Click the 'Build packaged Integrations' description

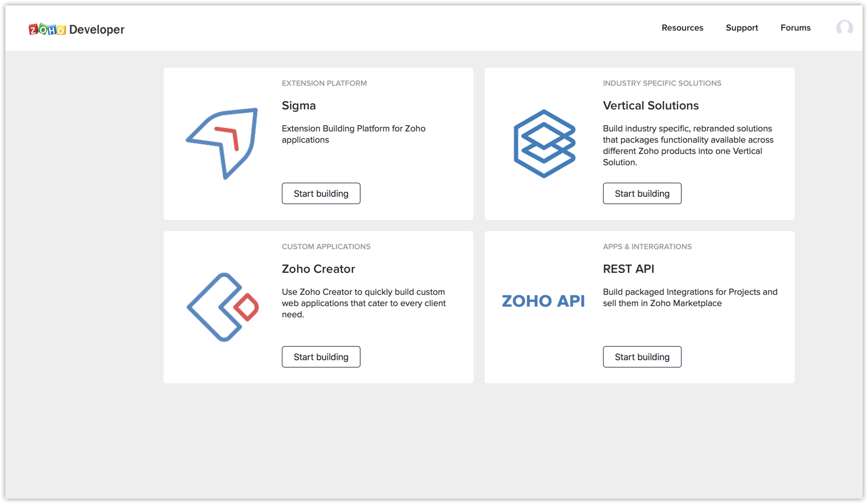(x=690, y=298)
